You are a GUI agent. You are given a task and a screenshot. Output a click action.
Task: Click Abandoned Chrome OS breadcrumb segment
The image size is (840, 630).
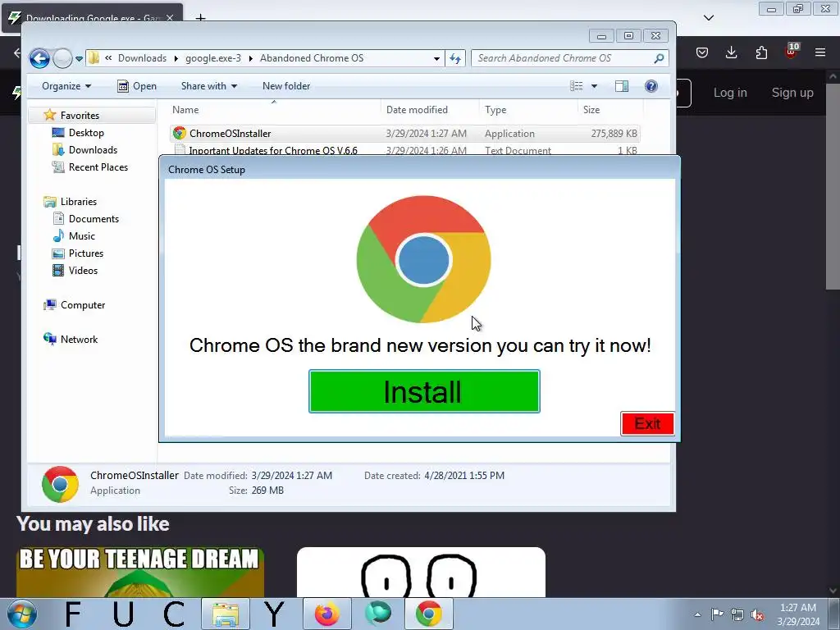[x=312, y=58]
